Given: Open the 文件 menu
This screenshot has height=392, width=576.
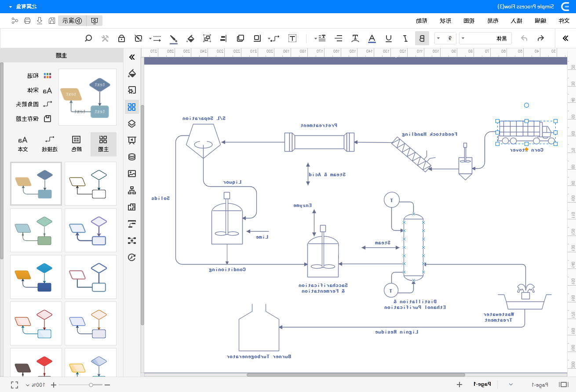Looking at the screenshot, I should pos(564,21).
